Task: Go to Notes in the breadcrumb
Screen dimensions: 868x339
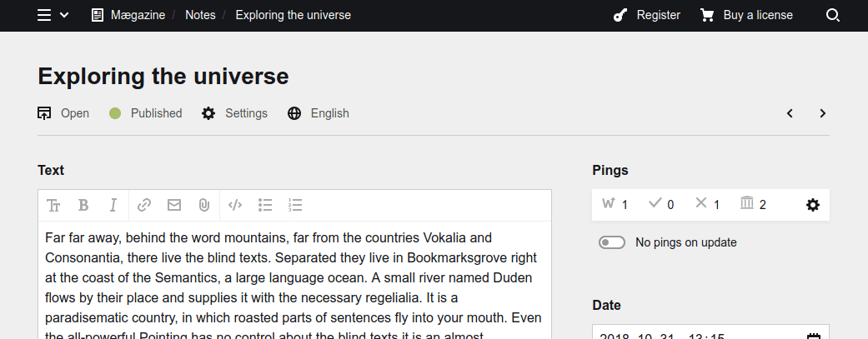Action: click(200, 15)
